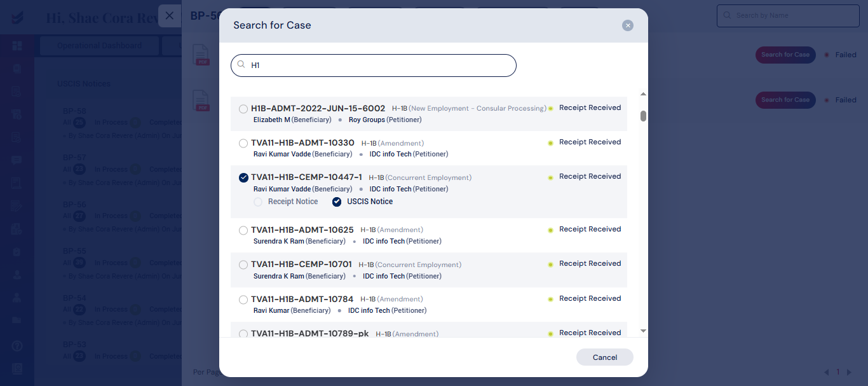This screenshot has width=868, height=386.
Task: Open the Operational Dashboard tab
Action: coord(99,46)
